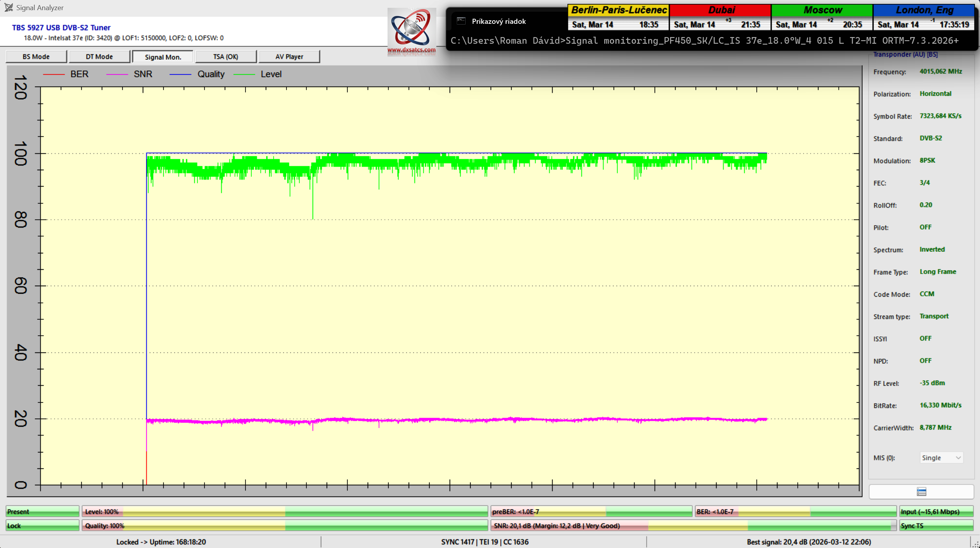Open the AV Player
Viewport: 980px width, 548px height.
point(289,57)
